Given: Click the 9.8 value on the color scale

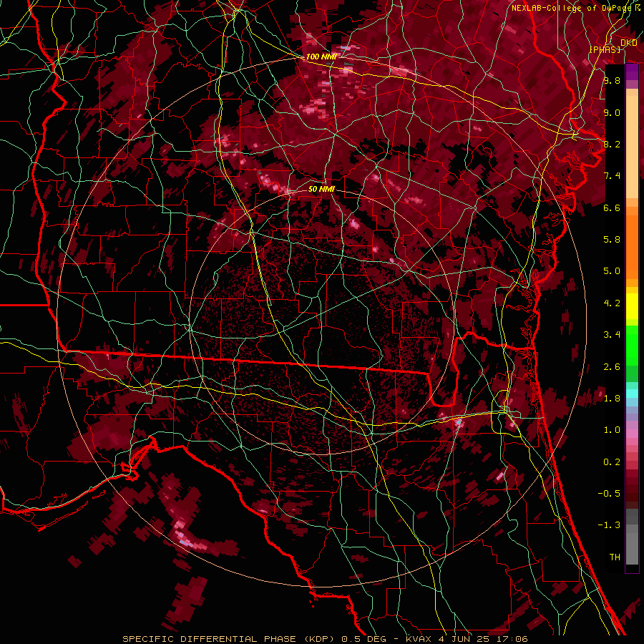Looking at the screenshot, I should click(612, 80).
